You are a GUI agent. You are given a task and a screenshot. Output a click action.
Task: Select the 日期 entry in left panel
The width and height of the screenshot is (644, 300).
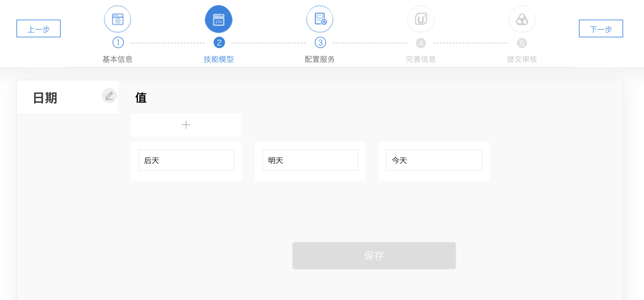tap(45, 98)
